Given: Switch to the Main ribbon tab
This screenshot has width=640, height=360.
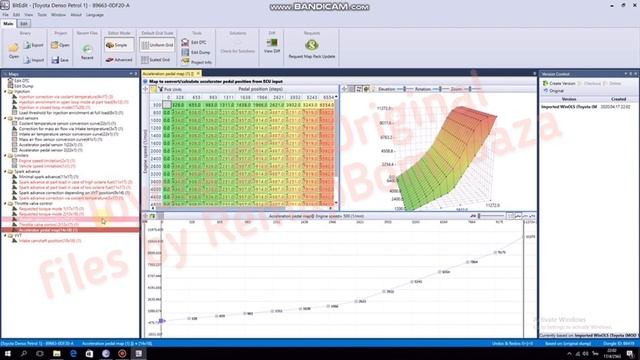Looking at the screenshot, I should [x=8, y=24].
